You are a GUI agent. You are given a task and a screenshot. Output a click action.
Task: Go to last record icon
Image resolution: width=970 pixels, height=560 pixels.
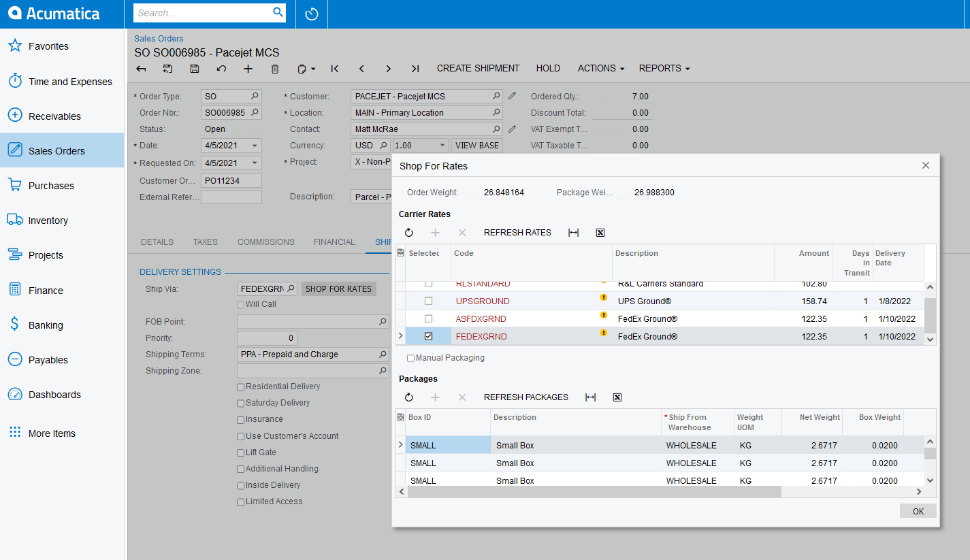[415, 69]
